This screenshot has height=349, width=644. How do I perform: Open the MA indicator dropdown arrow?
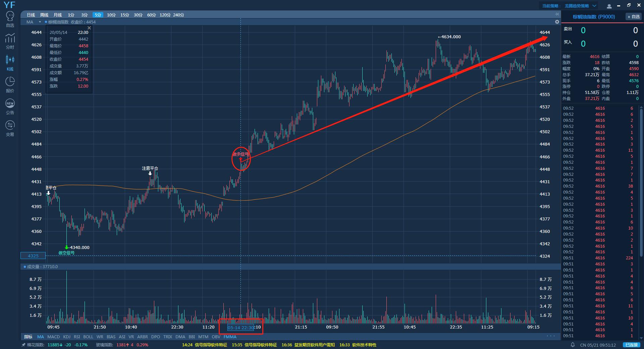40,22
